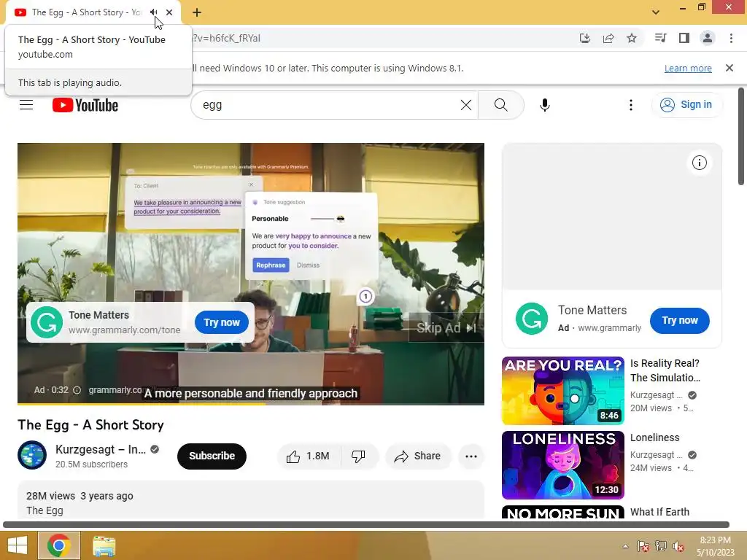The image size is (747, 560).
Task: Open Windows Start button
Action: pyautogui.click(x=18, y=545)
